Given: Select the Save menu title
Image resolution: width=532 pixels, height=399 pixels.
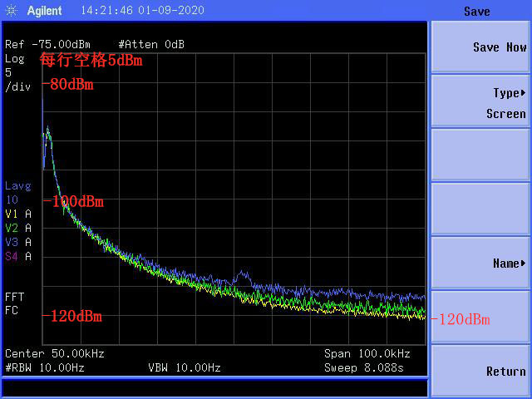Looking at the screenshot, I should point(477,12).
